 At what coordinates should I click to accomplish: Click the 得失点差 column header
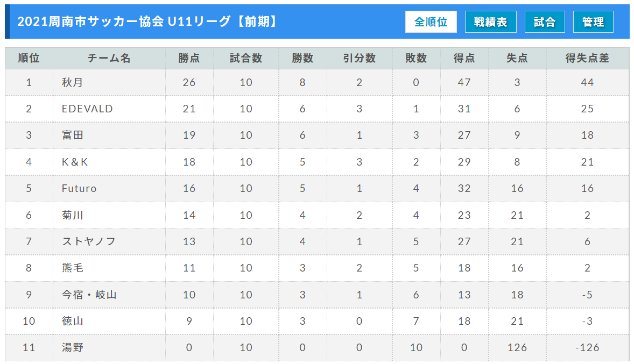(x=587, y=58)
